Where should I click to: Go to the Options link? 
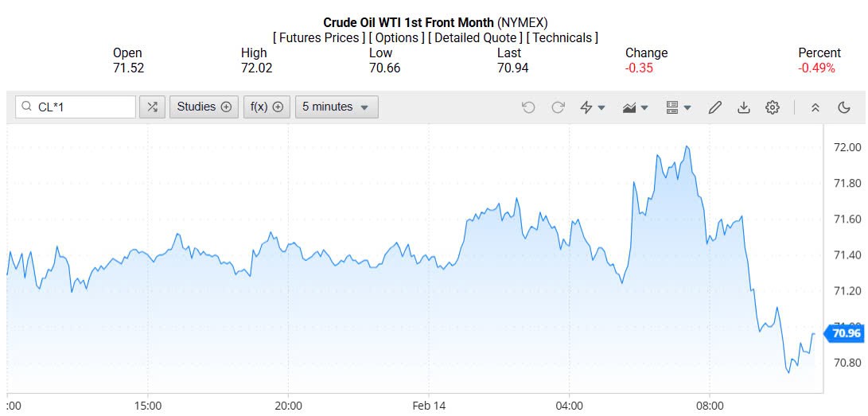tap(398, 37)
